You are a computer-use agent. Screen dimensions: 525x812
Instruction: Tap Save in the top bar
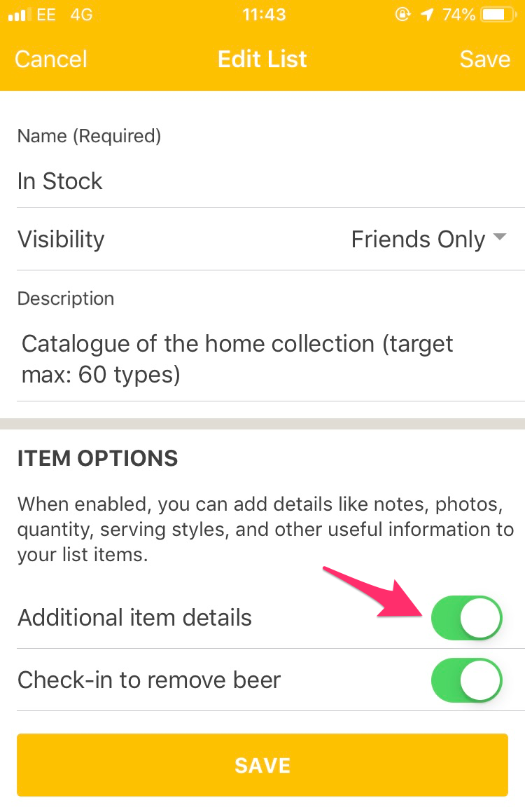[484, 59]
